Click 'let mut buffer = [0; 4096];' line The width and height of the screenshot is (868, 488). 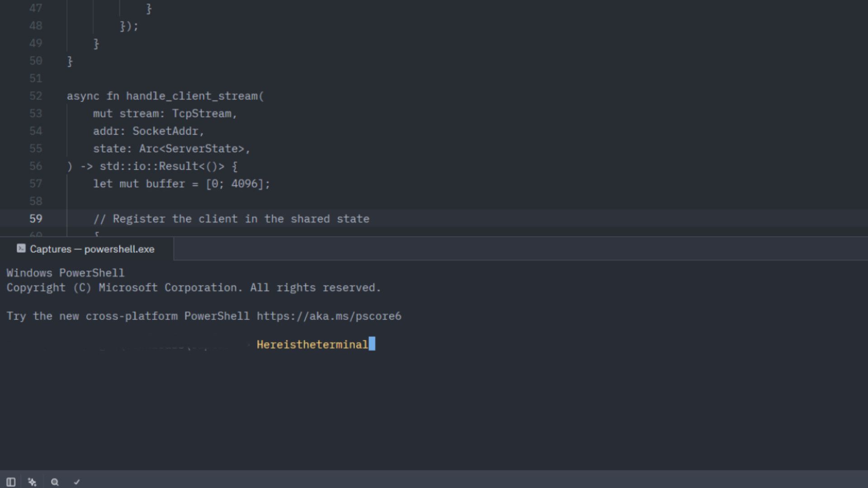coord(182,184)
